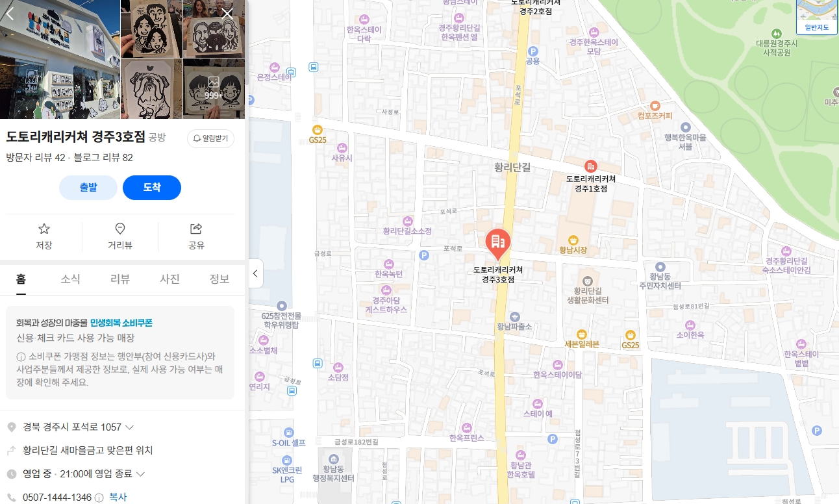The image size is (839, 504).
Task: Open 방문자 리뷰 42 reviews
Action: pos(36,158)
